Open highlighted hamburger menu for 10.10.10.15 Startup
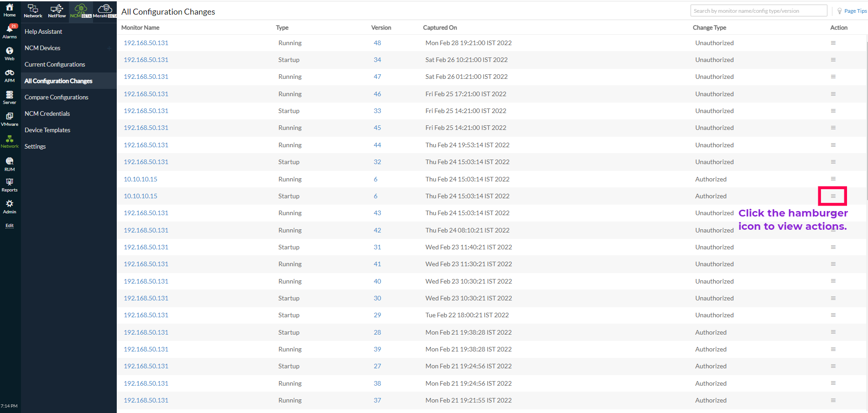Viewport: 868px width, 413px height. (833, 196)
